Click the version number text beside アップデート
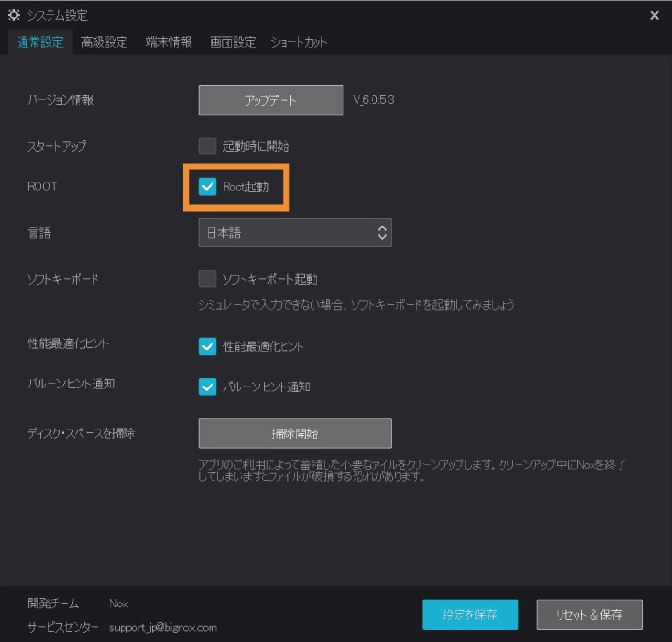This screenshot has height=642, width=672. point(373,100)
